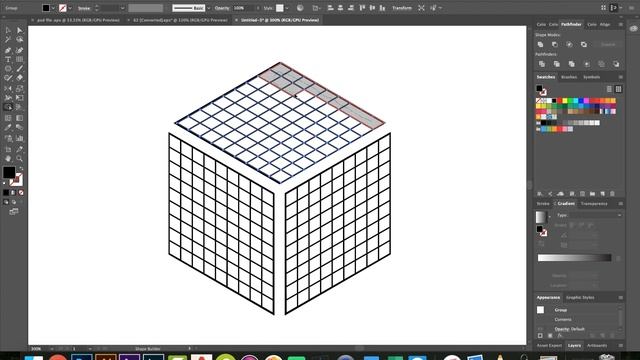This screenshot has height=360, width=640.
Task: Bring toolbar Fill box to front
Action: tap(9, 172)
